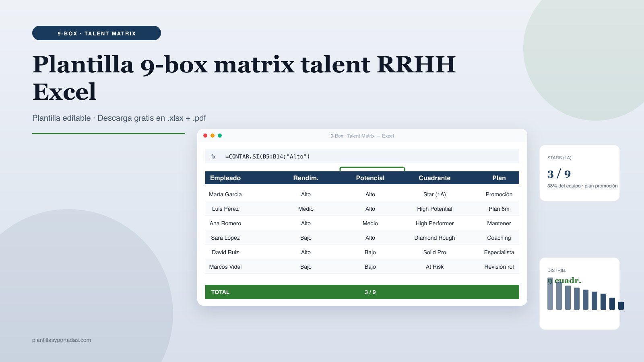
Task: Select the Rendim. column header
Action: (x=306, y=178)
